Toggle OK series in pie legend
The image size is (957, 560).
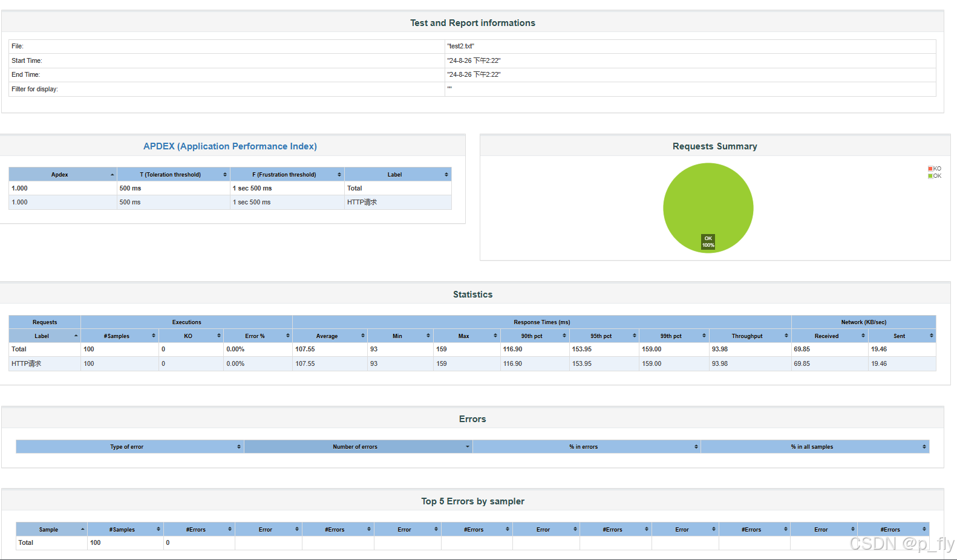[x=935, y=176]
